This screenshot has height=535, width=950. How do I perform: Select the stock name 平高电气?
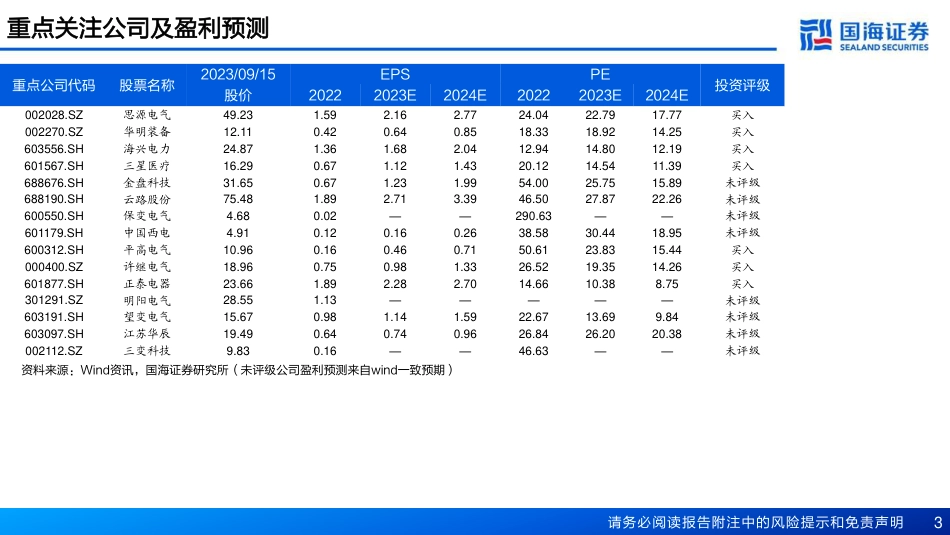pos(147,250)
